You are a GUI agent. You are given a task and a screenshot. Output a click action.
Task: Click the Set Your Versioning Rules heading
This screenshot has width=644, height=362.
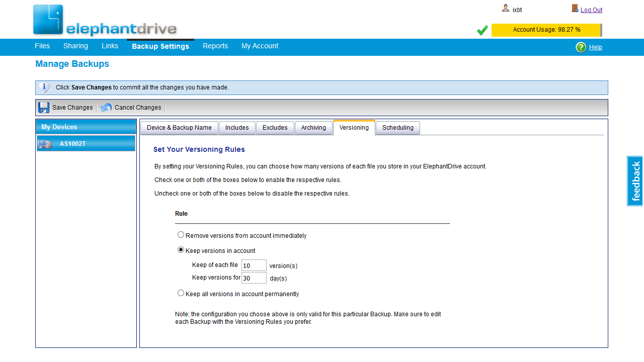click(199, 149)
